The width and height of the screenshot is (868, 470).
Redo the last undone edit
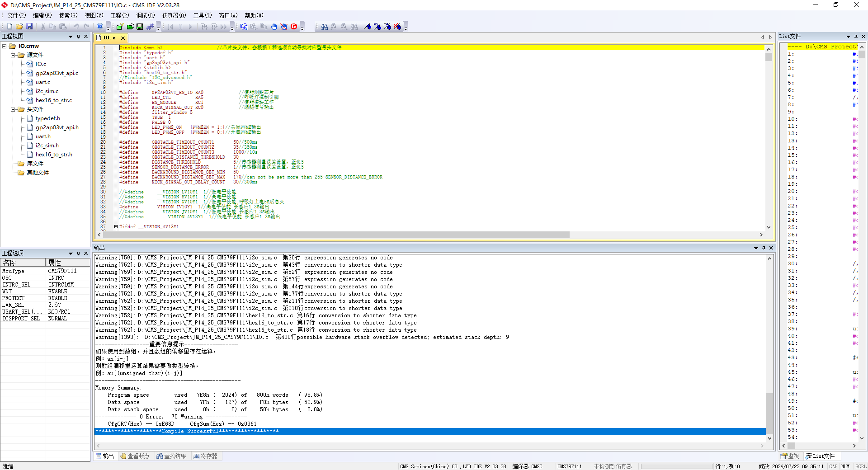pyautogui.click(x=86, y=27)
